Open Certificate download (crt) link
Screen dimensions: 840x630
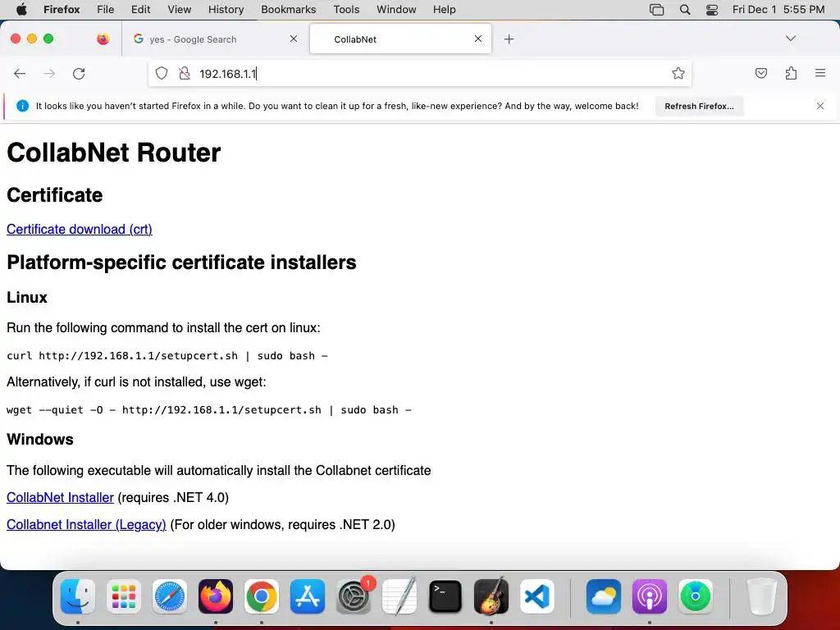tap(80, 230)
